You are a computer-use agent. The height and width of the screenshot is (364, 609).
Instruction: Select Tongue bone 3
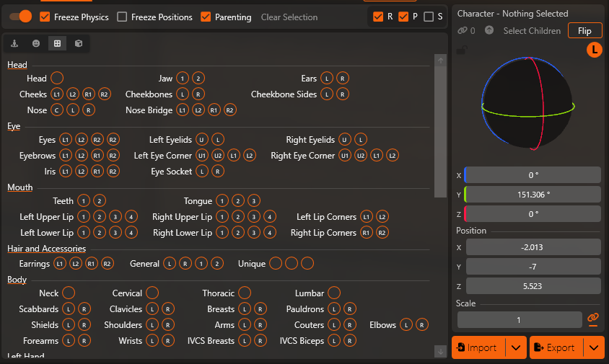253,200
